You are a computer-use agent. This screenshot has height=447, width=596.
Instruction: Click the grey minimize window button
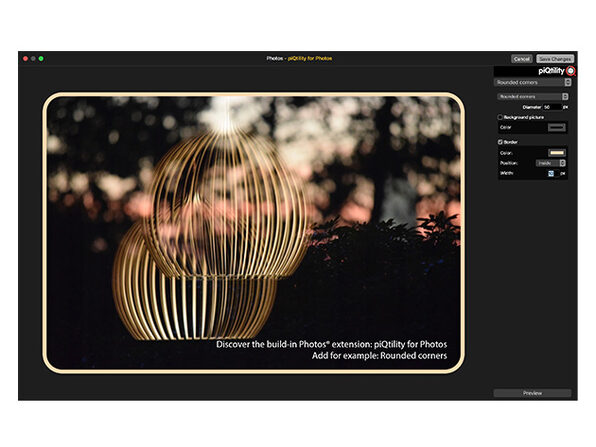tap(33, 59)
